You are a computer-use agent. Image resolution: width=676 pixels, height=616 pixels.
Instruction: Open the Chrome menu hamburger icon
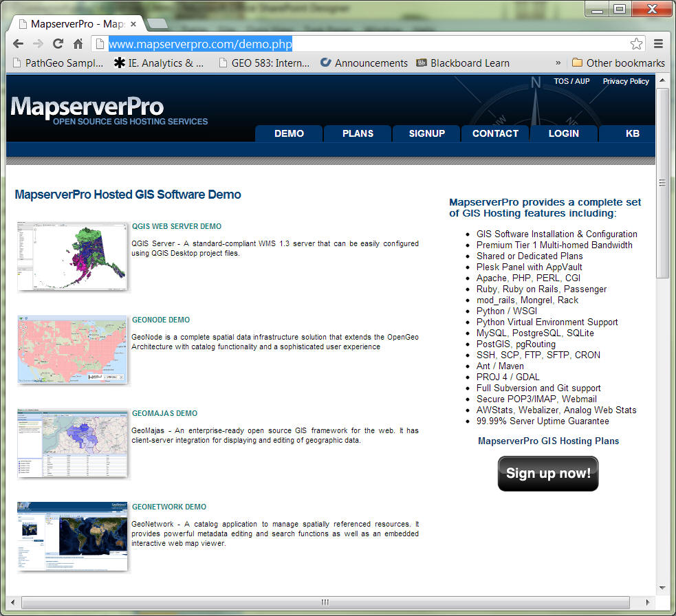tap(658, 43)
